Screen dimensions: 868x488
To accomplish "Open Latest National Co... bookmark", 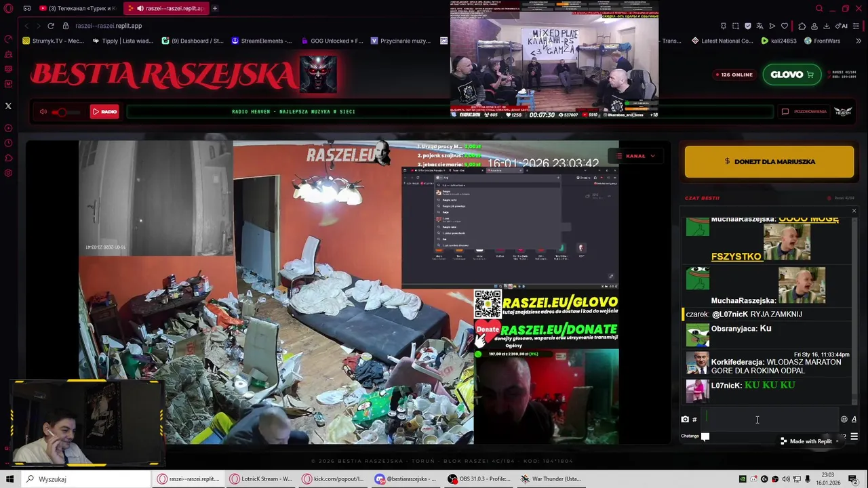I will tap(722, 41).
